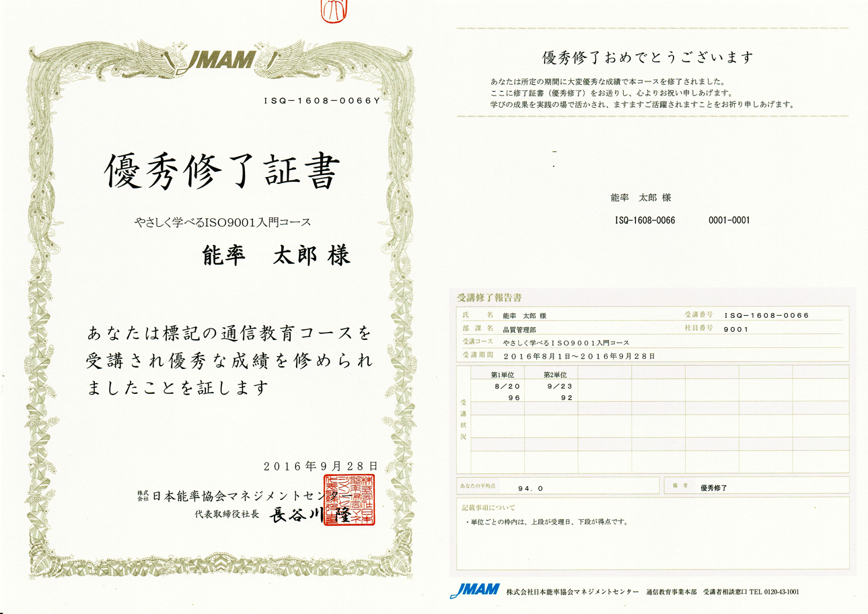Click the 第1単位 column header
This screenshot has height=614, width=868.
click(503, 374)
